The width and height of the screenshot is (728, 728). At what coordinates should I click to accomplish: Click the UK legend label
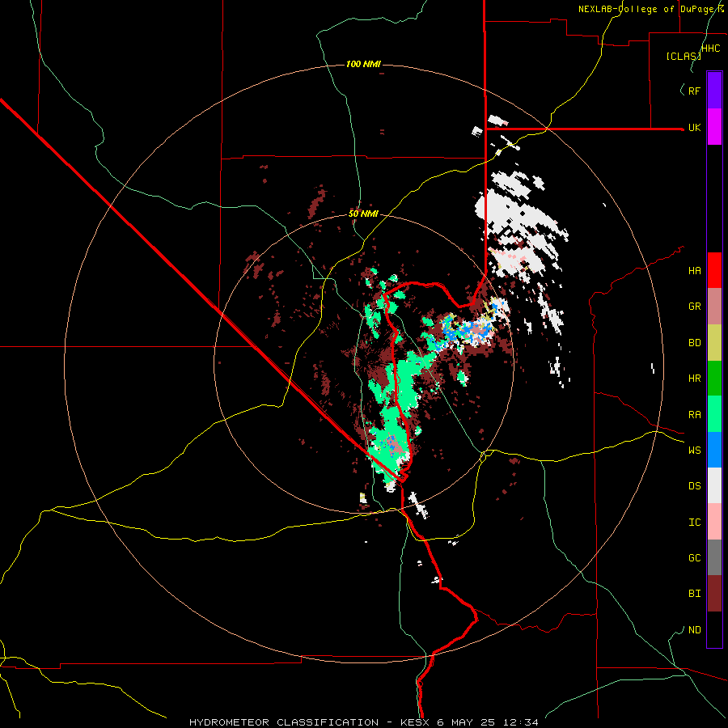(694, 127)
